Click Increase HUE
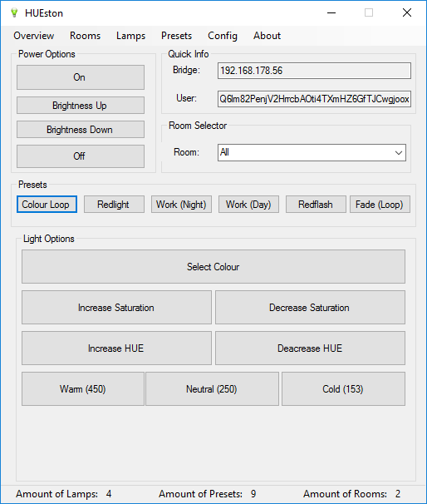This screenshot has height=504, width=427. pyautogui.click(x=116, y=348)
